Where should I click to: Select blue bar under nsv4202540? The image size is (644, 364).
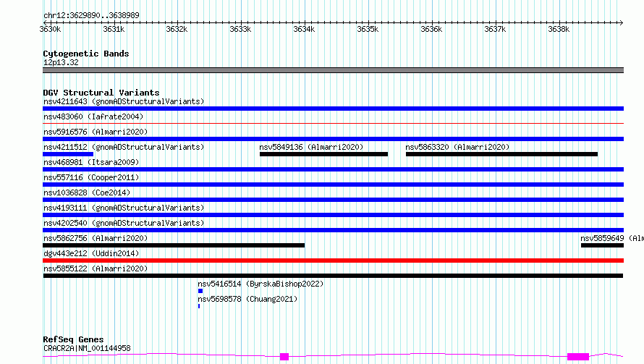(333, 230)
